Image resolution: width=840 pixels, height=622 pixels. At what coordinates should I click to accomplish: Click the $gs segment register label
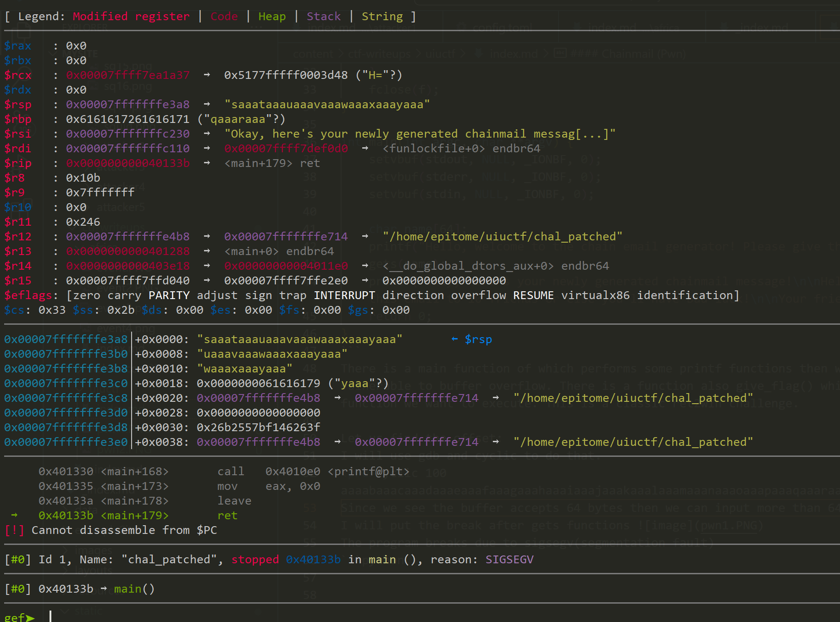[358, 310]
